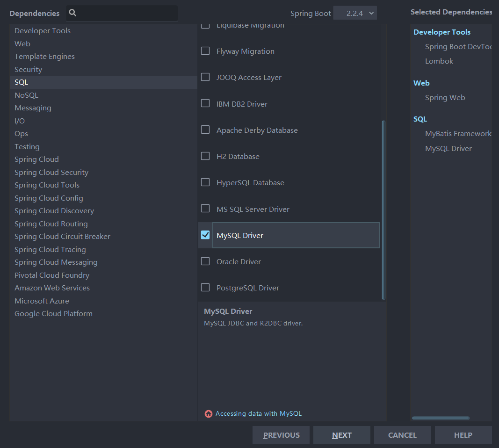Click the CANCEL button

coord(403,435)
